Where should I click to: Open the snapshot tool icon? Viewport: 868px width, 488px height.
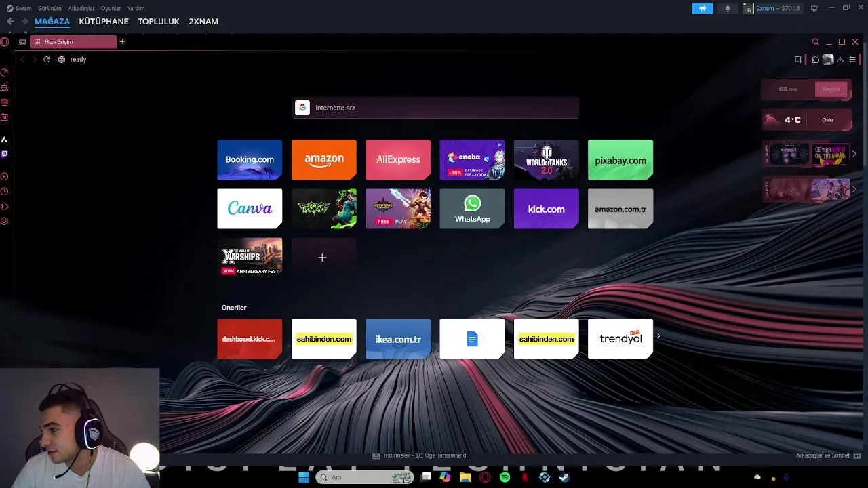pos(798,60)
